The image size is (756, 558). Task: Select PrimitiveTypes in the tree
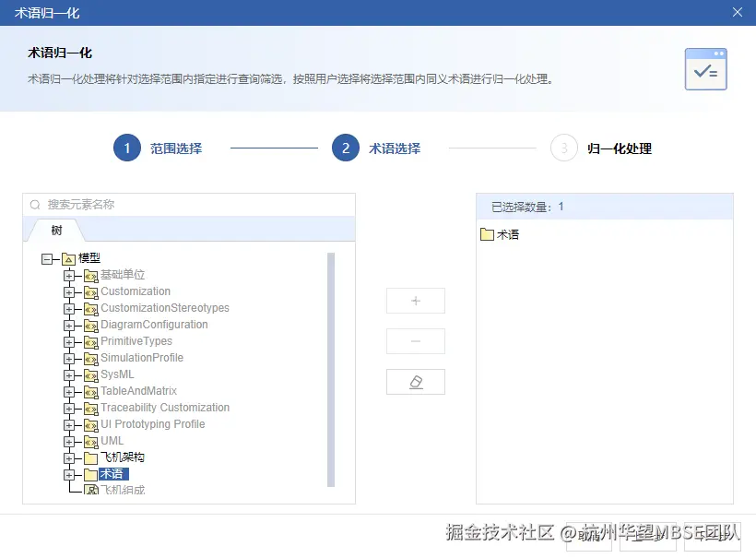(136, 341)
